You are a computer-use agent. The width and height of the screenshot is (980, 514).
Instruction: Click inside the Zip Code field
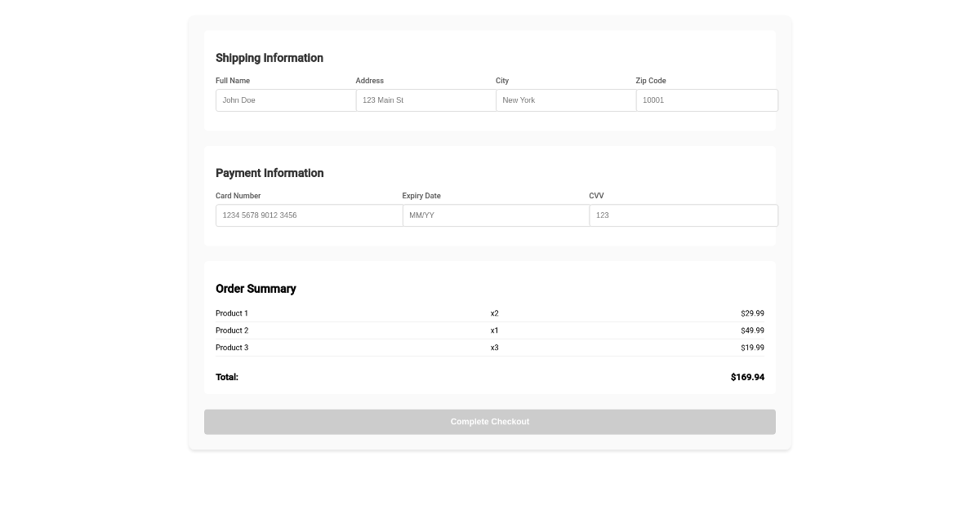click(x=706, y=100)
